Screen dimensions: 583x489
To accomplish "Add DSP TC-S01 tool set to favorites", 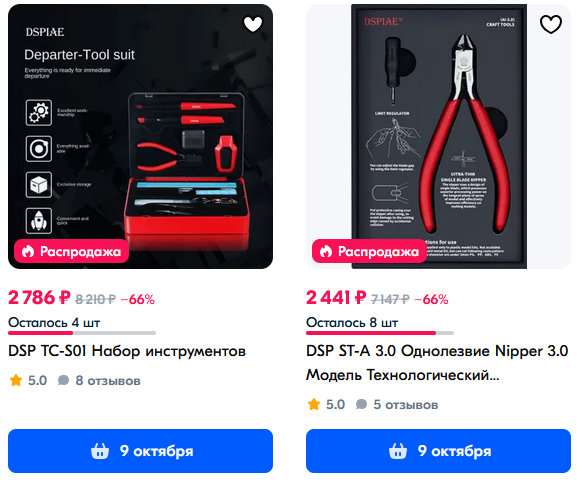I will (253, 25).
